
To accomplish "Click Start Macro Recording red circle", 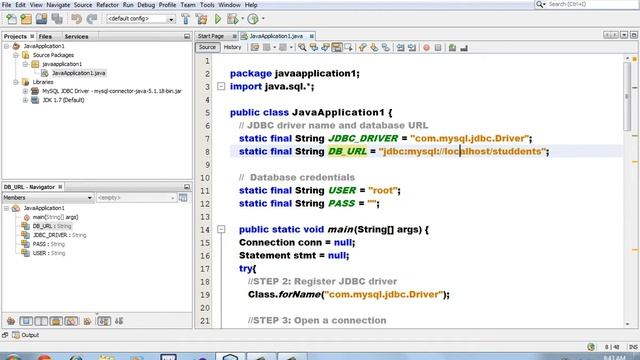I will pos(427,48).
